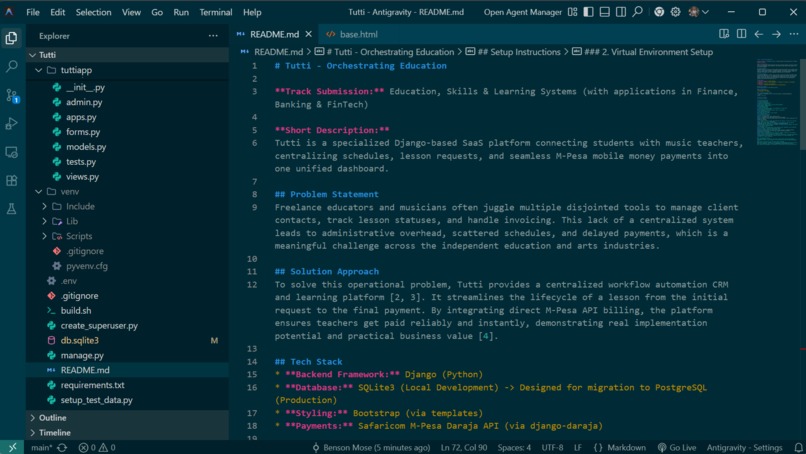Open the View menu
Viewport: 806px width, 454px height.
[x=131, y=12]
